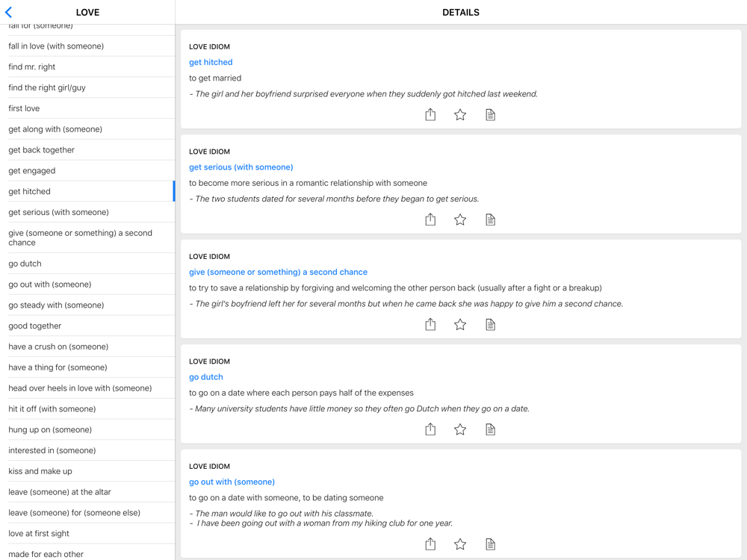
Task: Click the 'get hitched' blue title link
Action: coord(211,62)
